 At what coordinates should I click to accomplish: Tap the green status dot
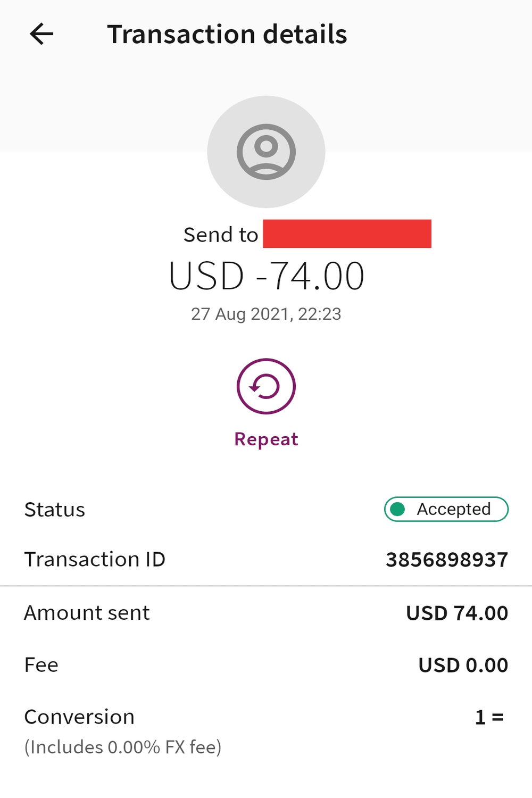(x=397, y=509)
